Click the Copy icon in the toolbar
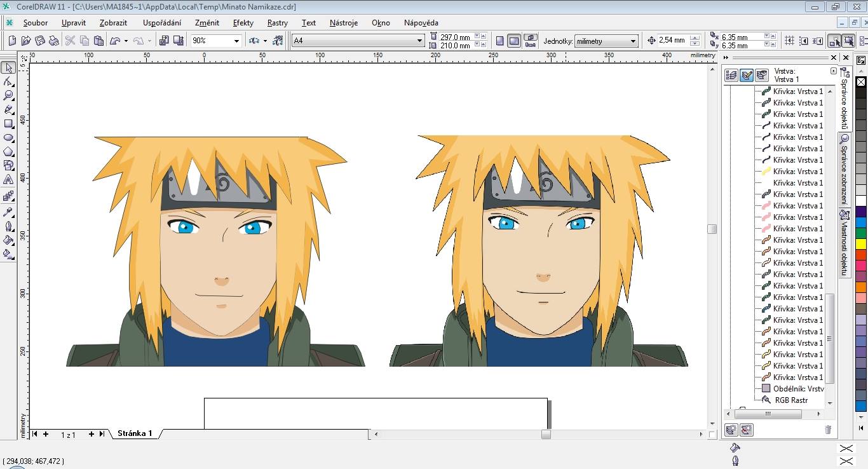 coord(85,41)
